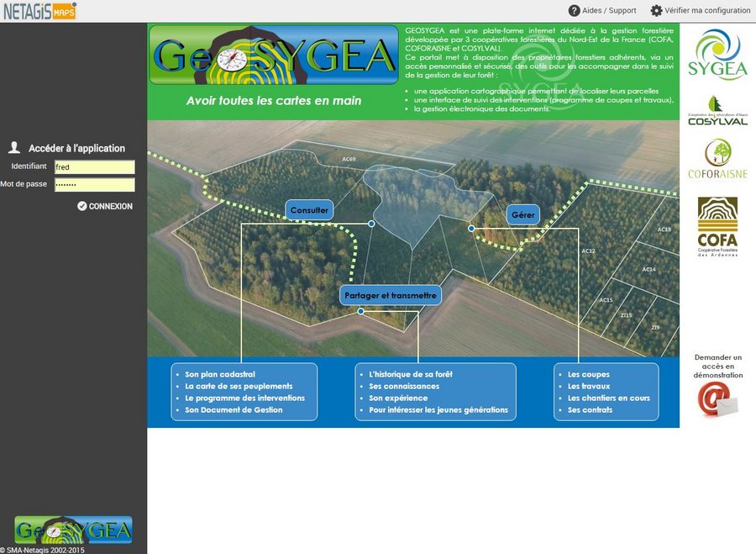Select the COFA Ardennes logo
The width and height of the screenshot is (756, 554).
pos(717,226)
